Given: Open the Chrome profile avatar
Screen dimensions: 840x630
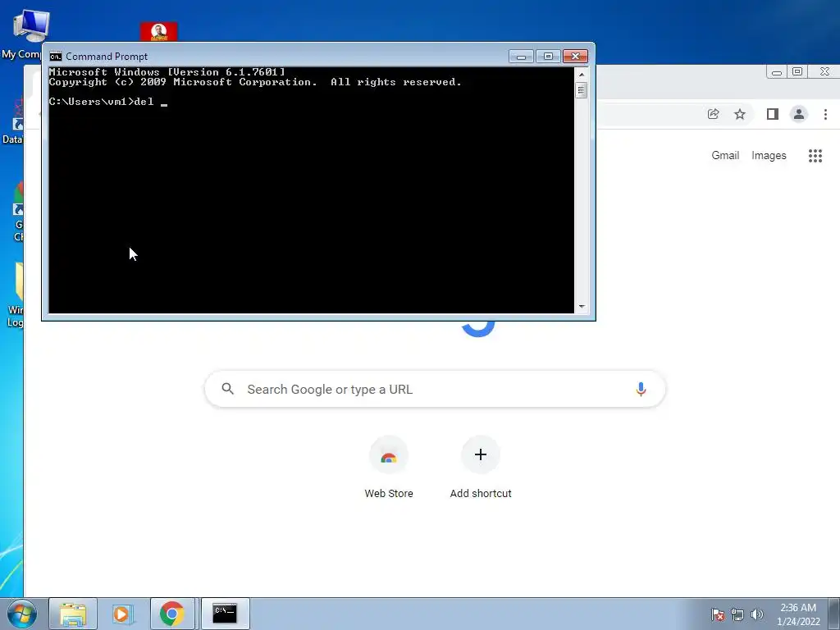Looking at the screenshot, I should 799,114.
